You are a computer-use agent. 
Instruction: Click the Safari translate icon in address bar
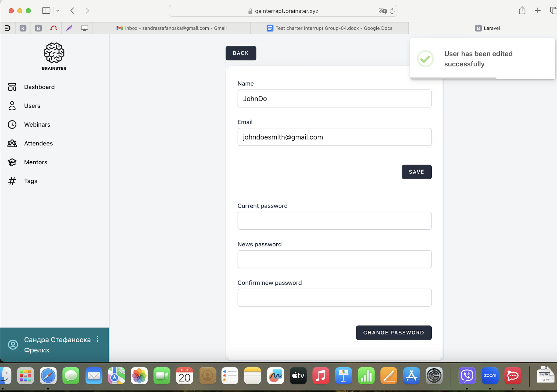pos(382,11)
